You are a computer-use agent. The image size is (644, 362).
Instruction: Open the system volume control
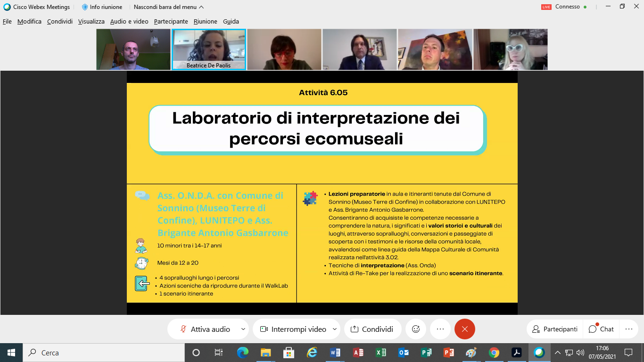tap(580, 353)
